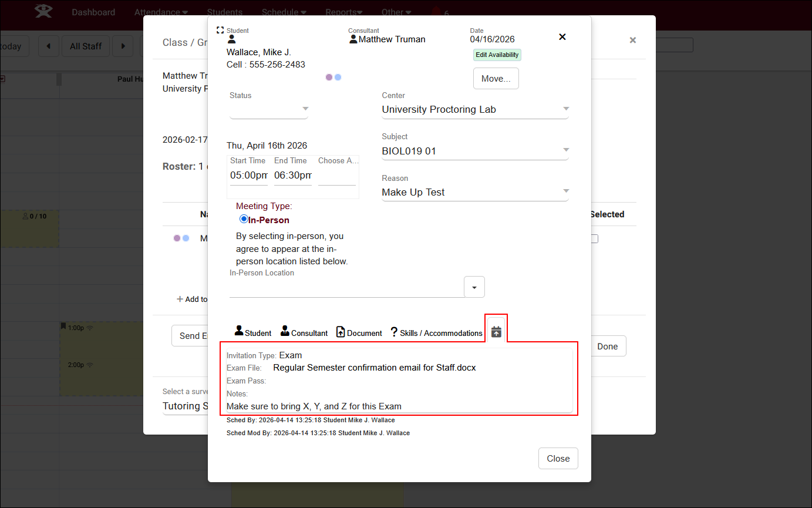Screen dimensions: 812x508
Task: Open the Status dropdown
Action: click(x=269, y=109)
